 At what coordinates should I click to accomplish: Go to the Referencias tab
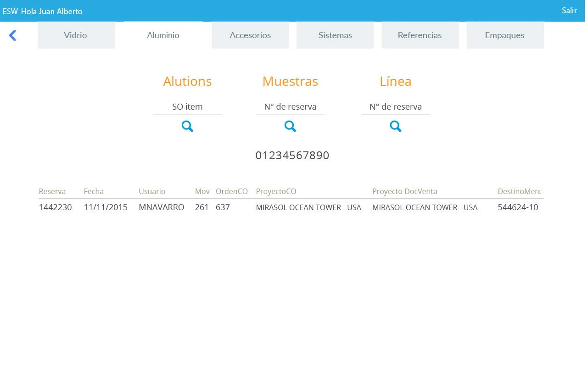point(420,35)
